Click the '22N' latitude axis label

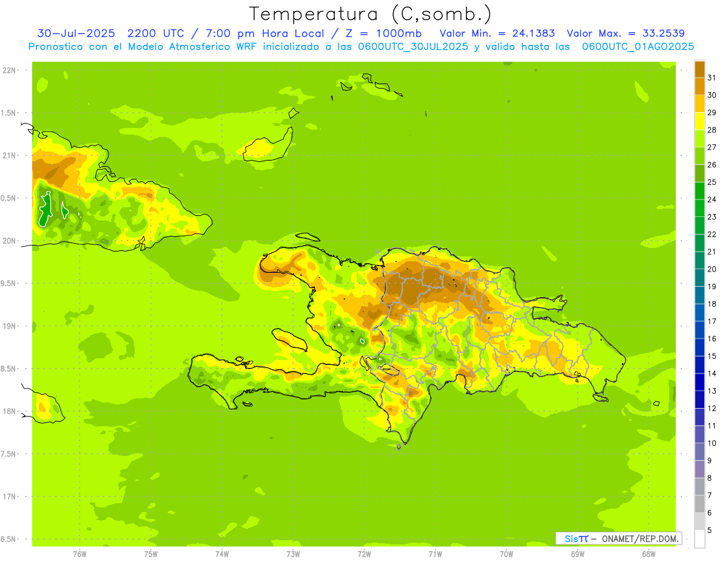[x=10, y=70]
